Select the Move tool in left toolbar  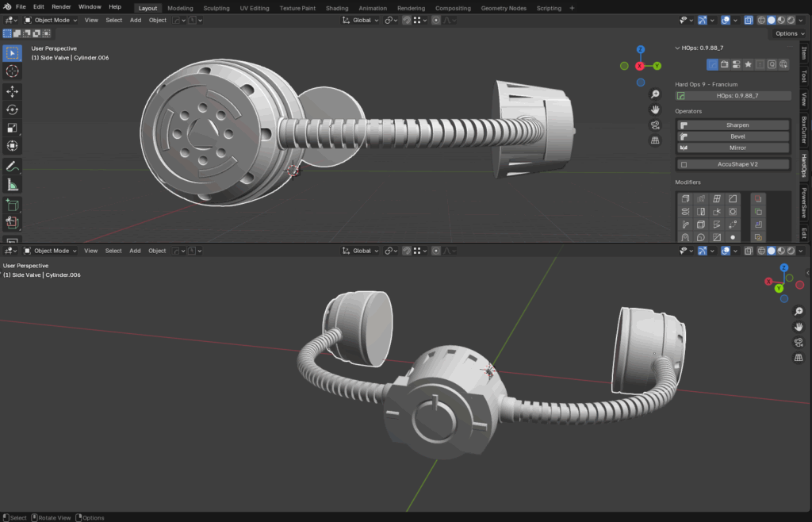(13, 91)
